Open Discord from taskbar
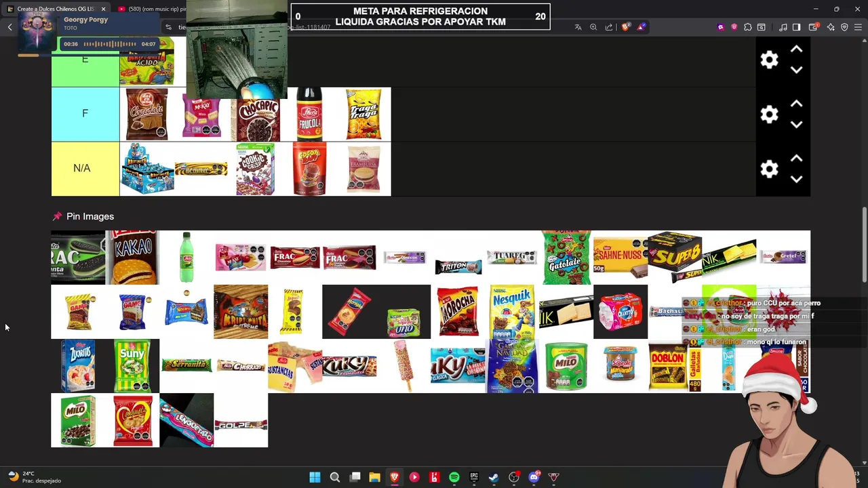 [534, 477]
